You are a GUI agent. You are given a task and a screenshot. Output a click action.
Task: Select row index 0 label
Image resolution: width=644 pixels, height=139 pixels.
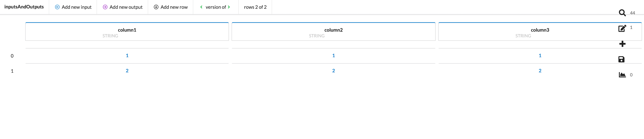point(12,56)
